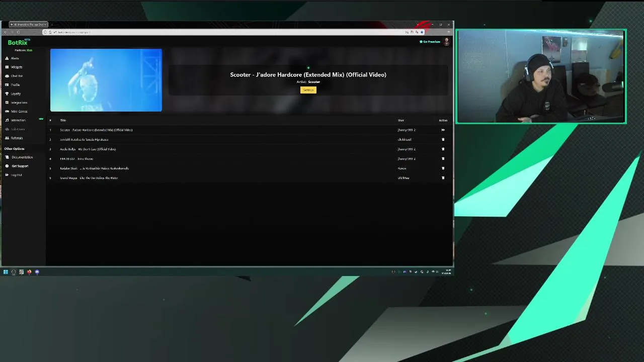Screen dimensions: 644x362
Task: Skip the current Scooter song with fast-forward
Action: tap(443, 130)
